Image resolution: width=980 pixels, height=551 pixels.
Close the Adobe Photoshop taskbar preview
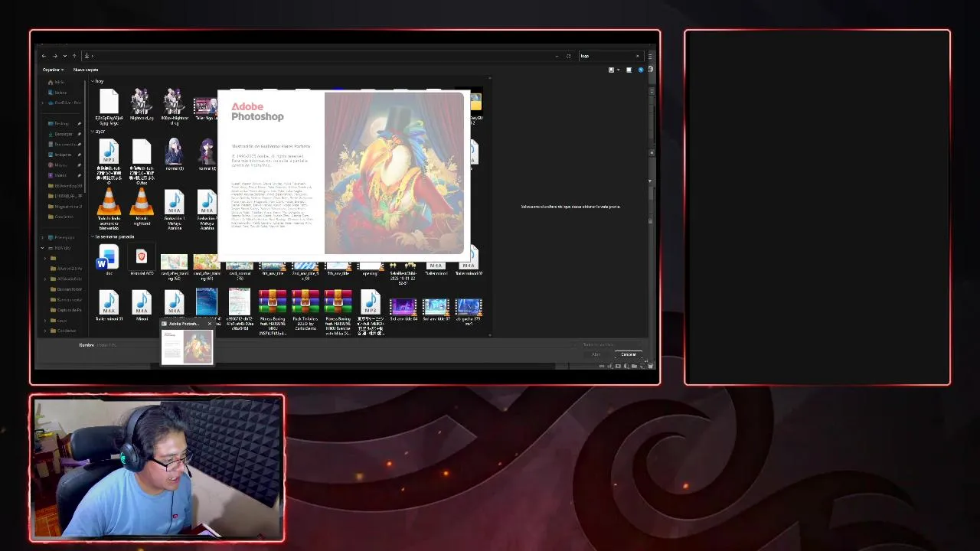pos(209,324)
